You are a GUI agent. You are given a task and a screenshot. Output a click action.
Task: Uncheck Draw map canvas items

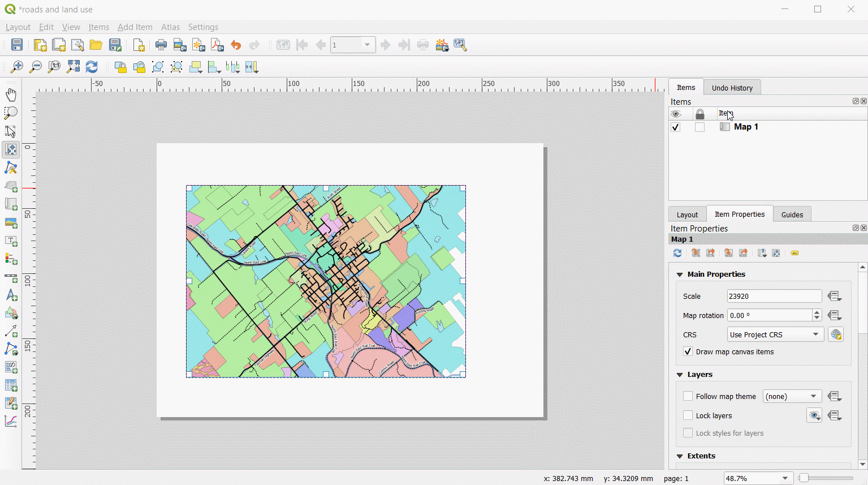(688, 351)
